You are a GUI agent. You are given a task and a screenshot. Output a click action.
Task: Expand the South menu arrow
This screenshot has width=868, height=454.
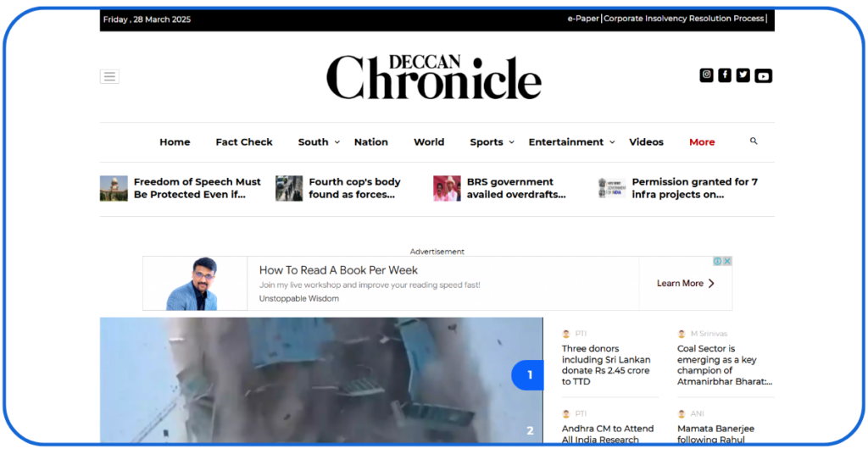pyautogui.click(x=337, y=142)
